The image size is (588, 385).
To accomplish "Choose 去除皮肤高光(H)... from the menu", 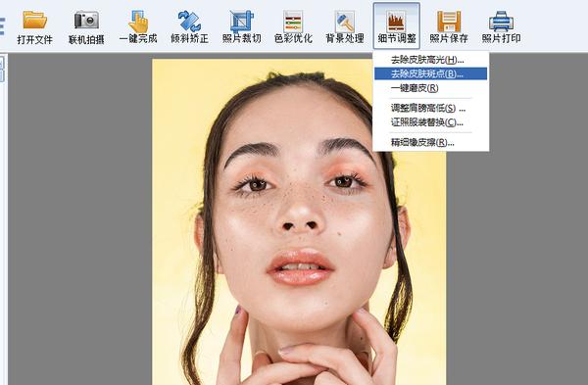I will click(431, 60).
